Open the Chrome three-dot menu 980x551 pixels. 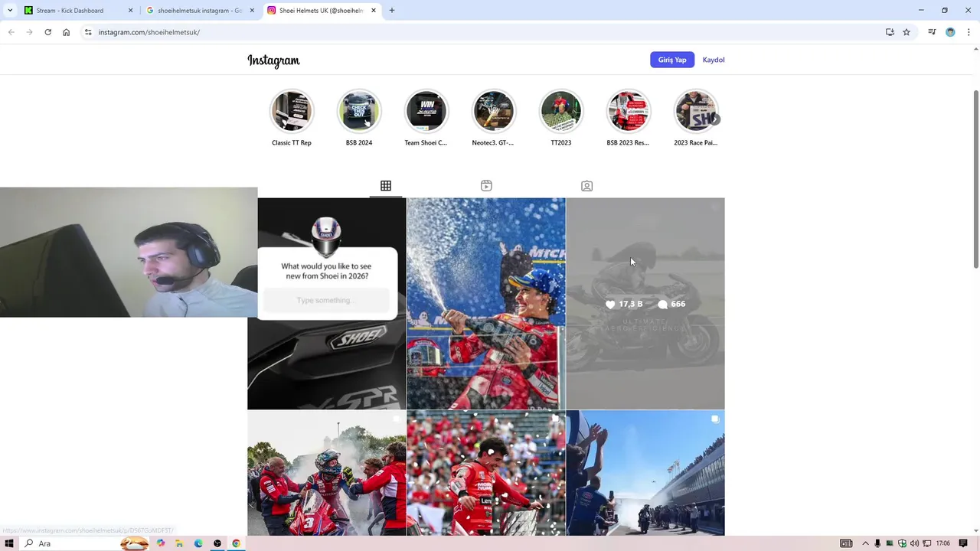(969, 32)
